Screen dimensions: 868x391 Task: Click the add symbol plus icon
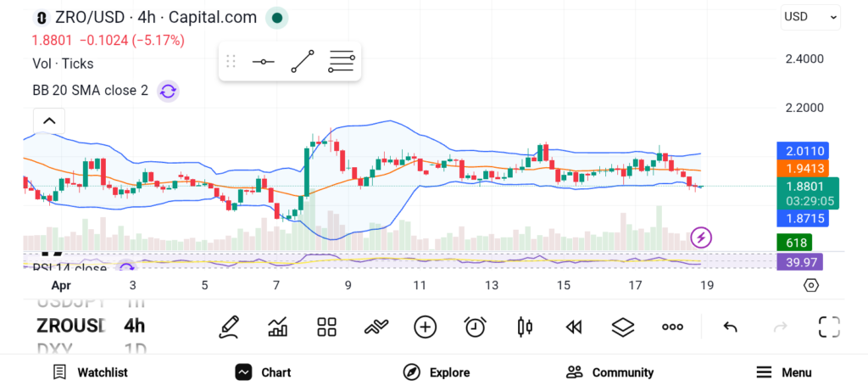click(425, 327)
